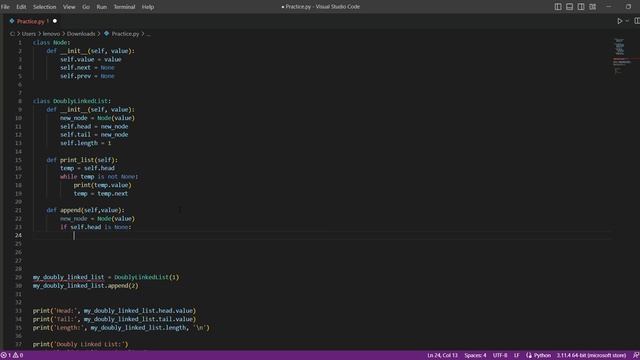640x360 pixels.
Task: Toggle the primary side bar layout icon
Action: 558,7
